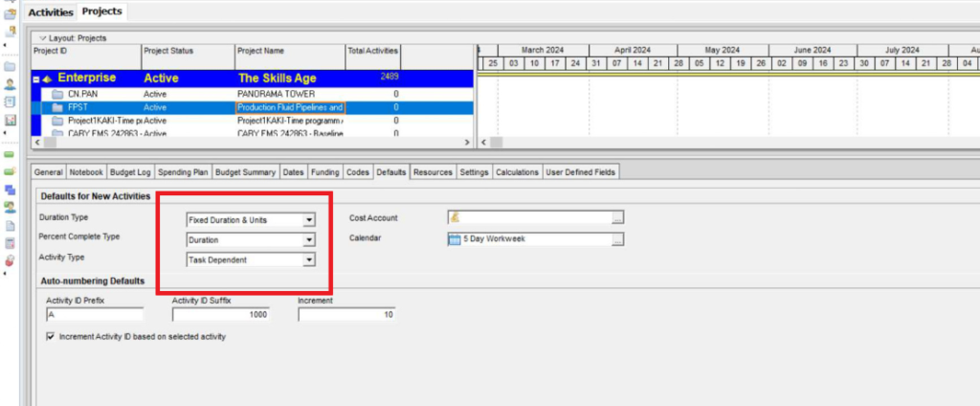Browse Calendar with the ellipsis button

[617, 239]
